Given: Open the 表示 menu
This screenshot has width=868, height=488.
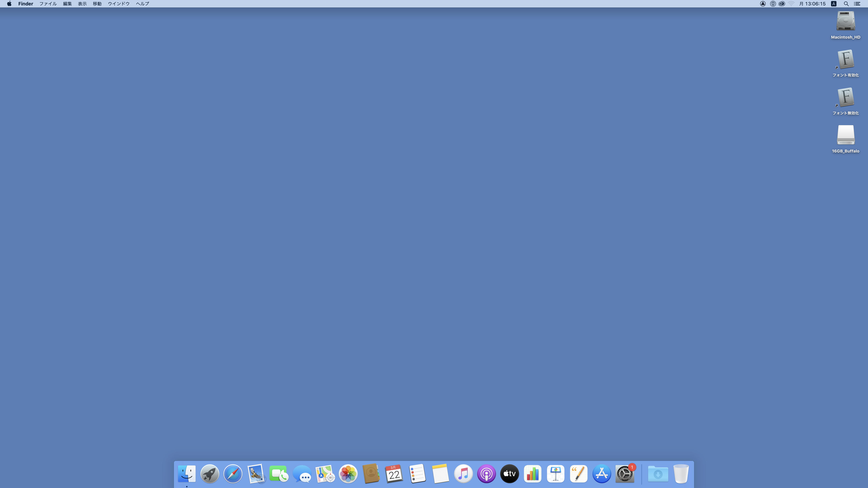Looking at the screenshot, I should click(x=82, y=4).
